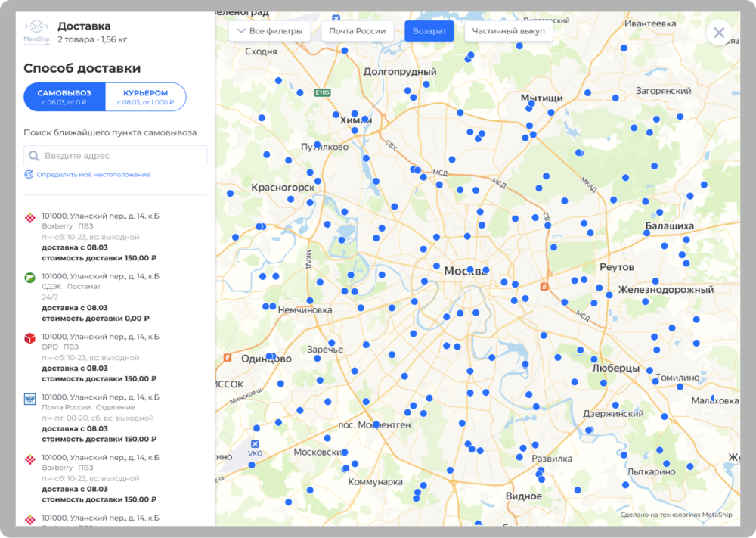Click the pickup point dot under Москва label

(470, 269)
